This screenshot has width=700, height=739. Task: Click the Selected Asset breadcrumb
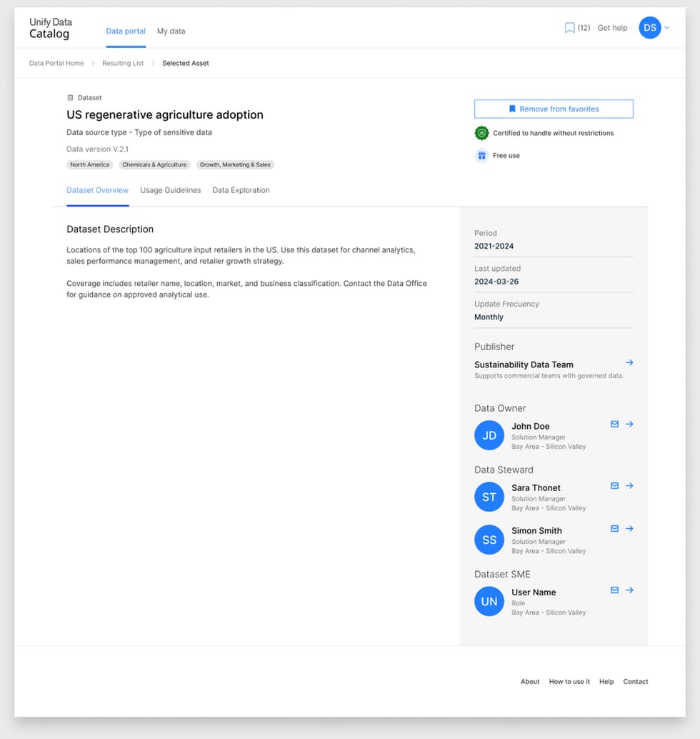pyautogui.click(x=186, y=63)
